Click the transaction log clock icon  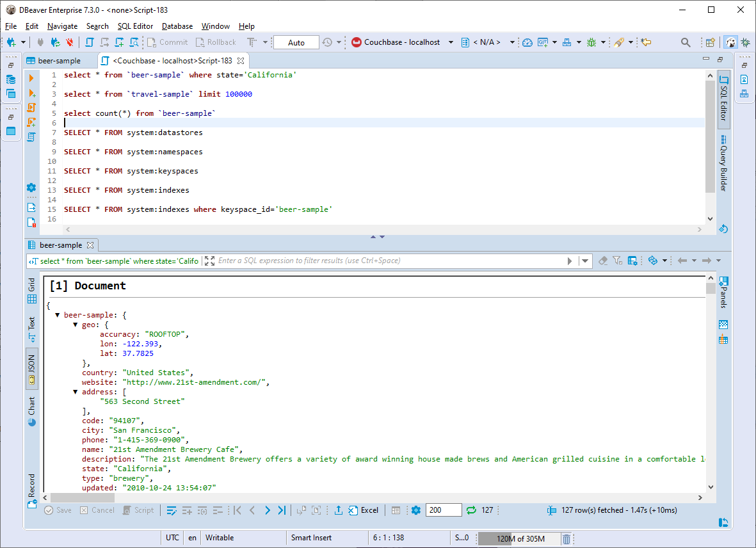click(x=327, y=42)
